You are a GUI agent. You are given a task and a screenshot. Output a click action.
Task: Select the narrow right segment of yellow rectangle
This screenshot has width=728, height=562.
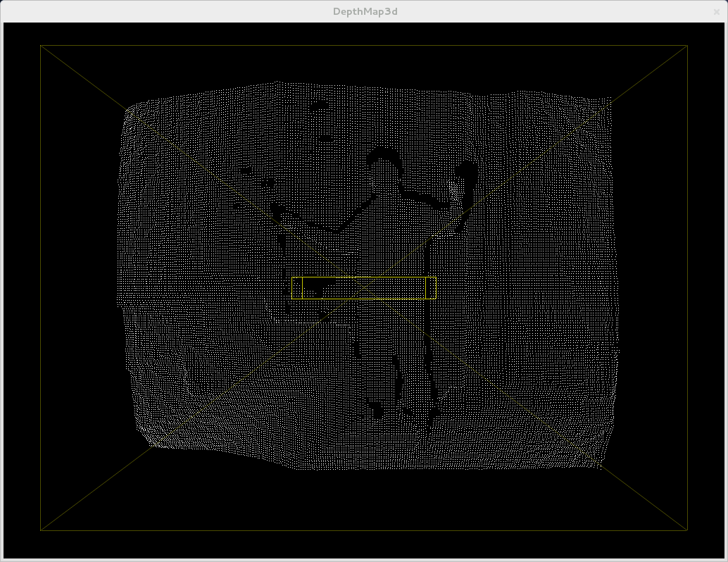click(431, 288)
